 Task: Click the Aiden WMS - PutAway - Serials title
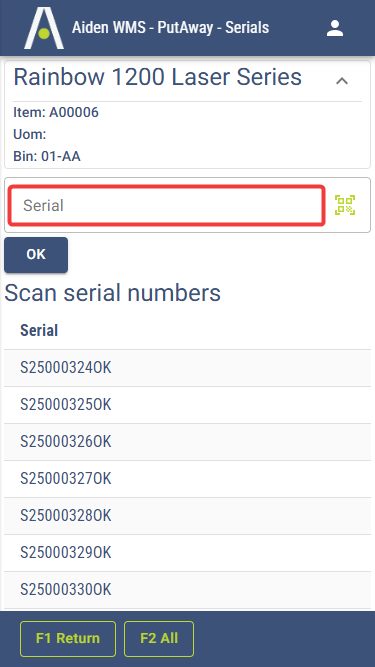170,28
